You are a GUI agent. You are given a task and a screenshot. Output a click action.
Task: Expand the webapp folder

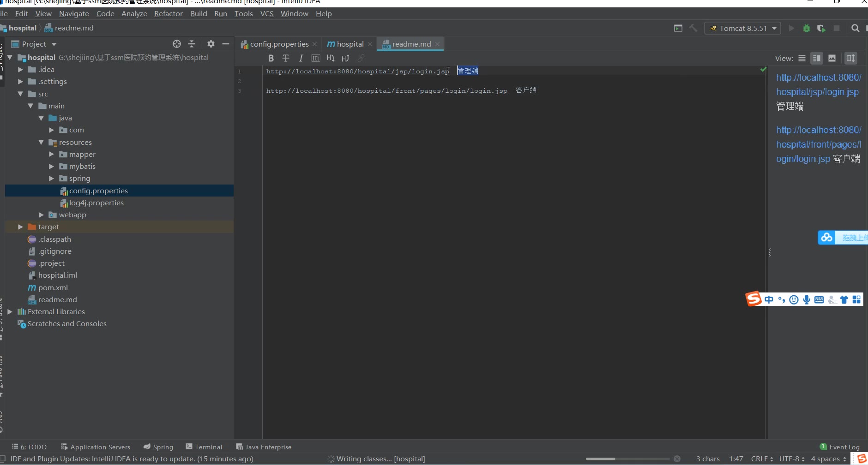point(41,215)
